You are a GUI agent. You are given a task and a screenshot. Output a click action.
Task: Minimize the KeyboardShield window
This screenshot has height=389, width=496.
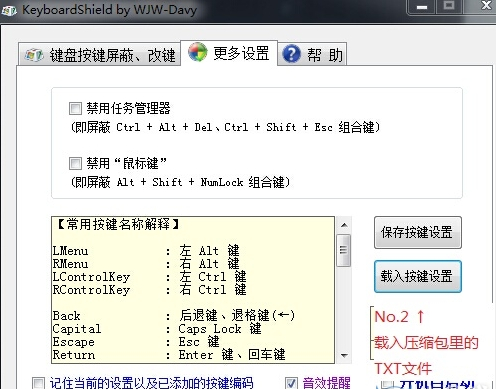pyautogui.click(x=422, y=6)
